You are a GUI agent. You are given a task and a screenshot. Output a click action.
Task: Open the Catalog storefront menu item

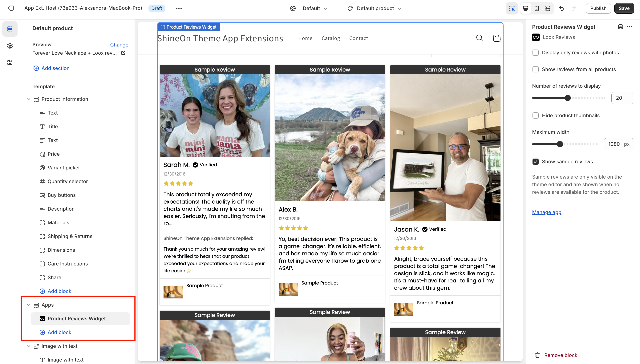click(x=331, y=38)
